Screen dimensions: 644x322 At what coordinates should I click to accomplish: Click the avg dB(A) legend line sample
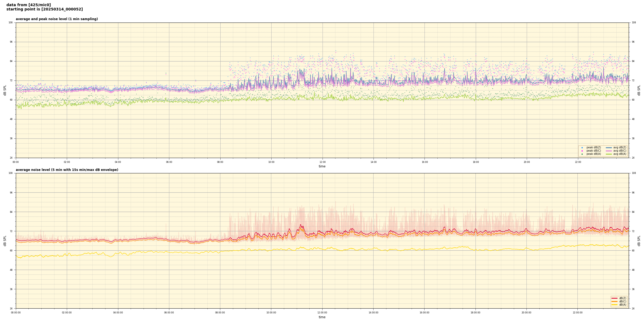coord(609,154)
